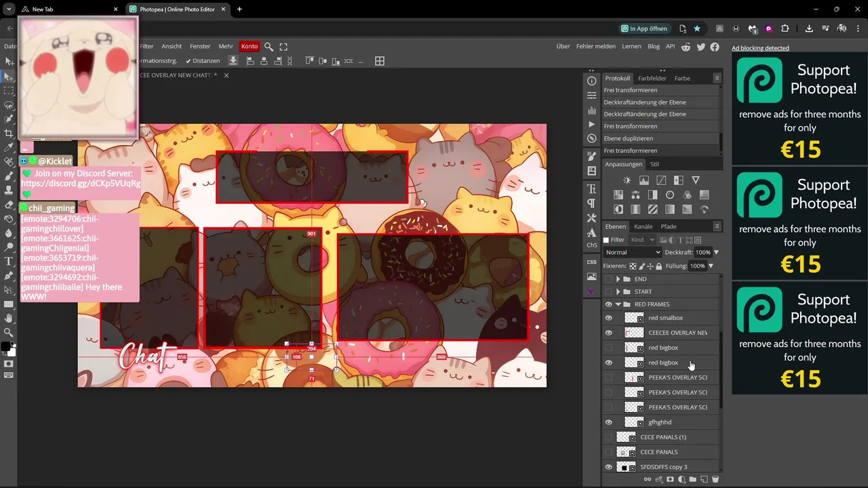This screenshot has height=488, width=868.
Task: Show the CECE PANALS (1) layer
Action: point(608,437)
